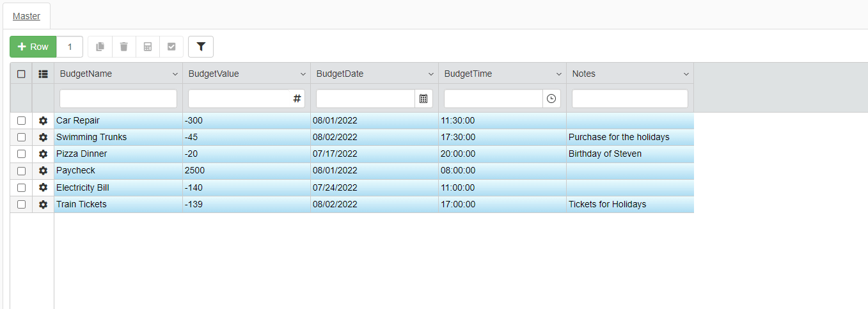This screenshot has width=868, height=309.
Task: Open gear settings for Paycheck row
Action: [43, 171]
